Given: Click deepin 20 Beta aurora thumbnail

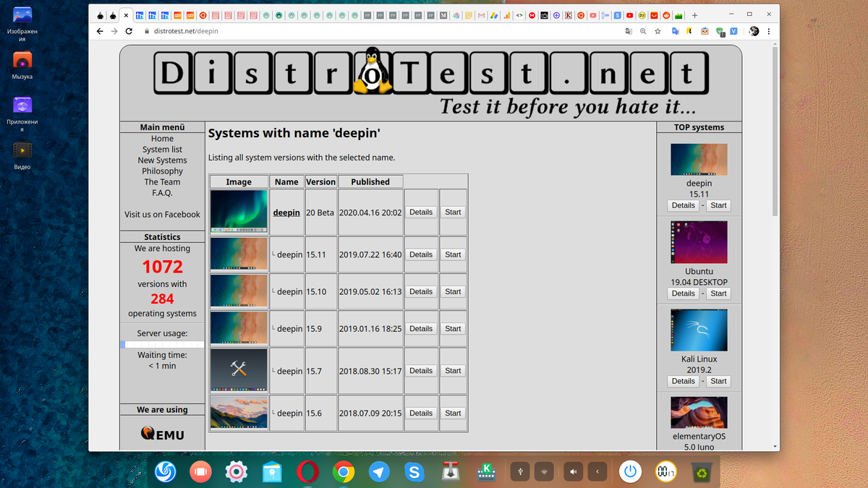Looking at the screenshot, I should pos(239,212).
